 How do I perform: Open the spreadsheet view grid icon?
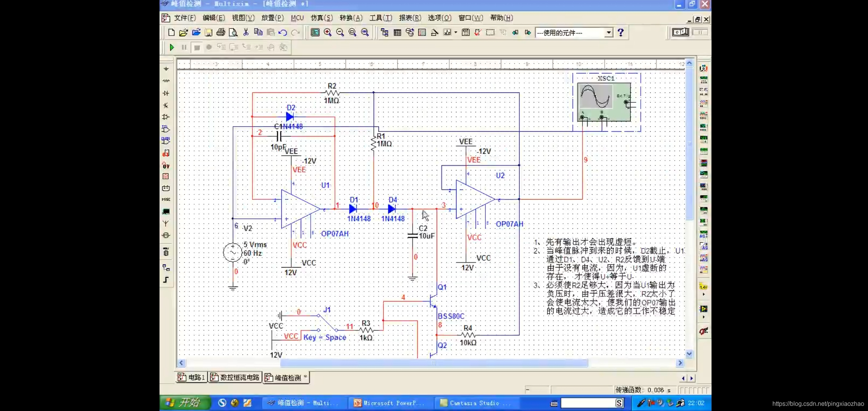397,33
